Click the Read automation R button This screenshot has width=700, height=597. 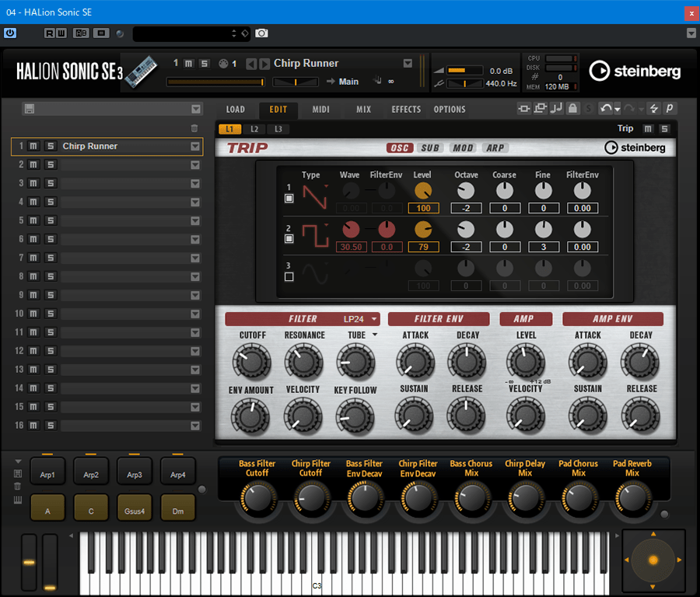49,33
